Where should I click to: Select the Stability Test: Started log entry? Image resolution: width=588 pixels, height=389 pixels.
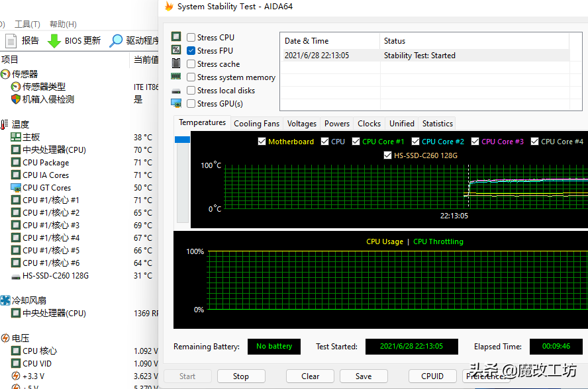tap(425, 56)
